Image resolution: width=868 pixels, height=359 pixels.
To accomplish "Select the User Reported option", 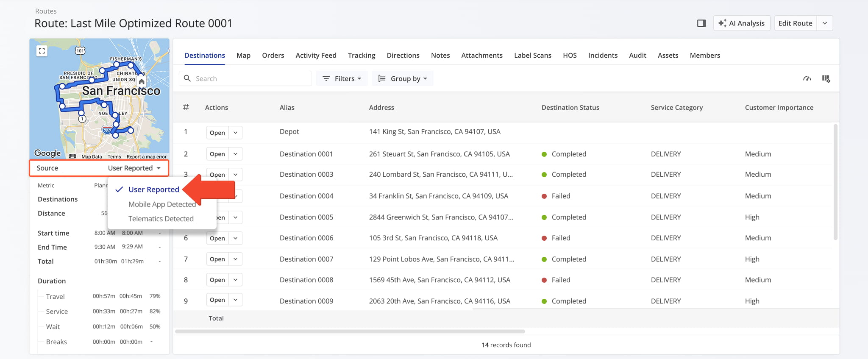I will tap(153, 189).
